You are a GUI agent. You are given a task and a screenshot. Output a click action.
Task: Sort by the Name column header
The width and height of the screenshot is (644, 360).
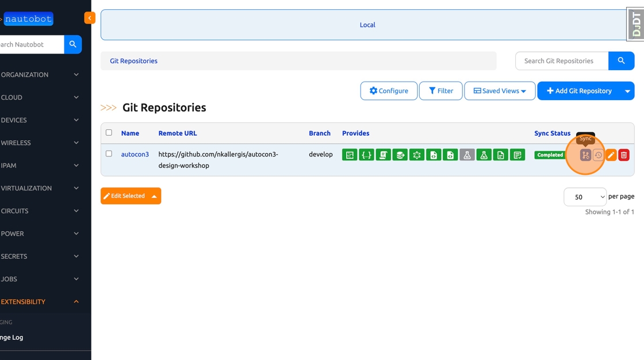click(130, 133)
